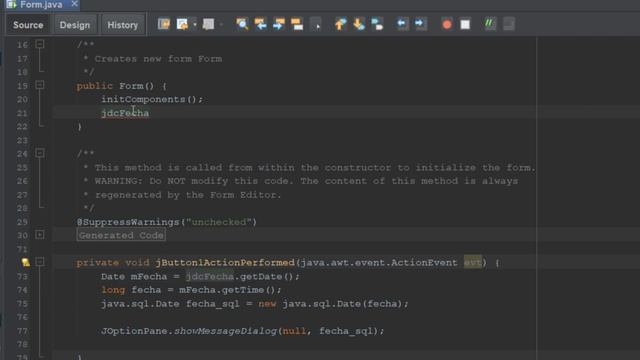Toggle Highlight Search icon
640x360 pixels.
click(297, 24)
